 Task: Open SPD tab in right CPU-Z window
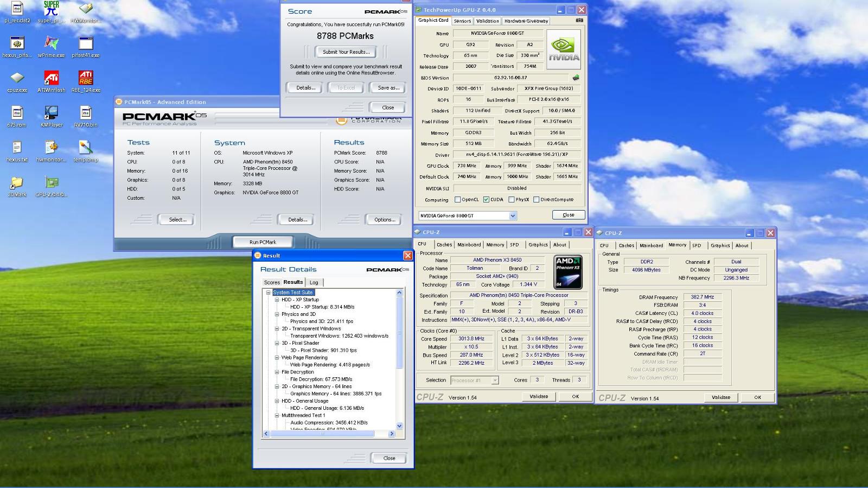click(x=697, y=245)
